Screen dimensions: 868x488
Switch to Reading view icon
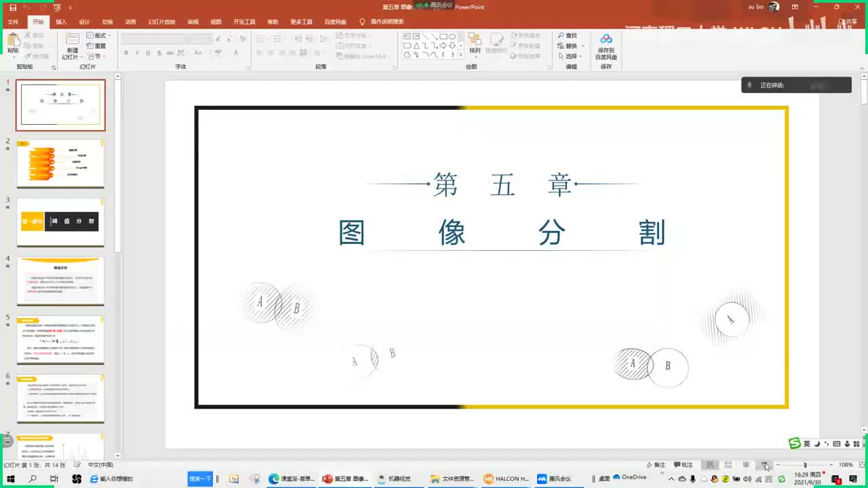pos(746,465)
